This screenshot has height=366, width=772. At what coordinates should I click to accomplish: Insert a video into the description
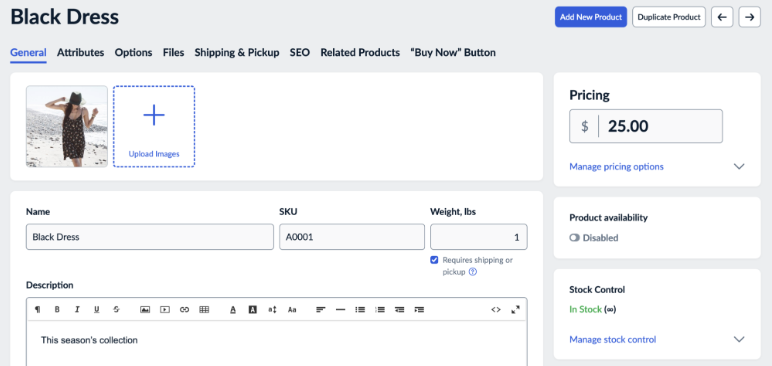(164, 309)
